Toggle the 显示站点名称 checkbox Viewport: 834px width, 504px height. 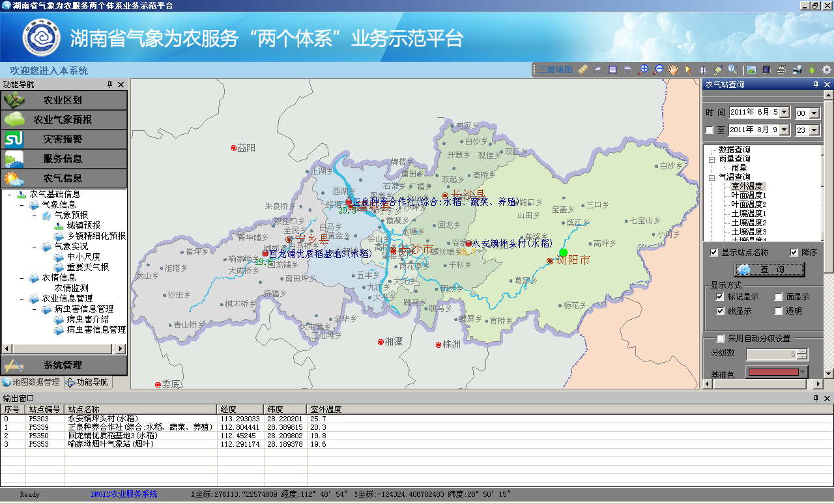point(713,253)
